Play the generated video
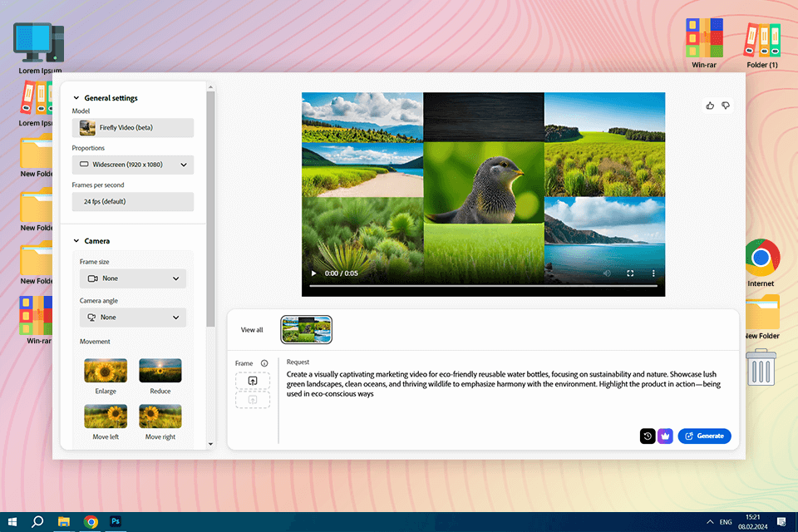The width and height of the screenshot is (798, 532). pos(314,273)
